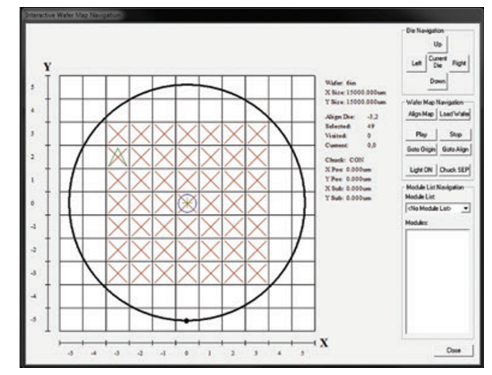Click Goto Origin button
This screenshot has height=375, width=492.
point(421,149)
